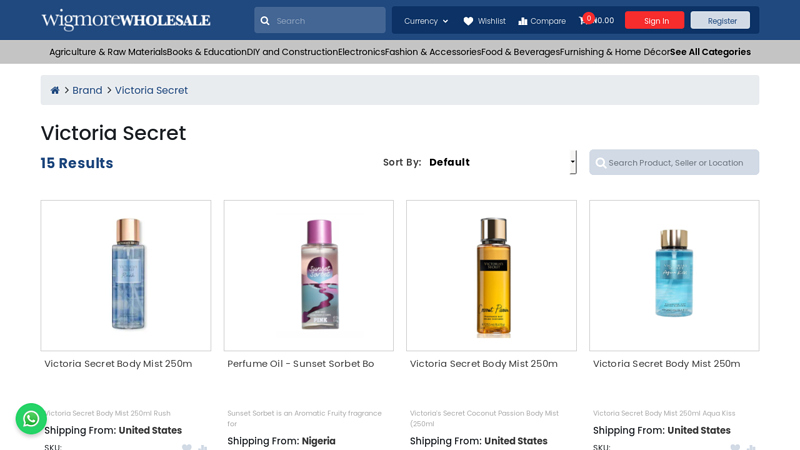Open Electronics category
The image size is (800, 450).
tap(361, 52)
